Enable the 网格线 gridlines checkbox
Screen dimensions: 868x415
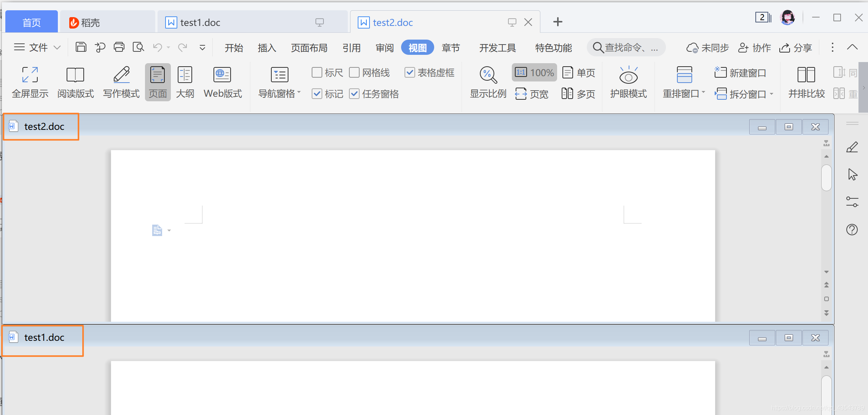[354, 72]
